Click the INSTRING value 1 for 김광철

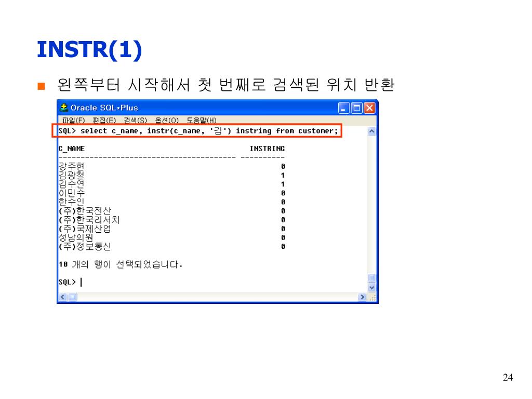282,176
